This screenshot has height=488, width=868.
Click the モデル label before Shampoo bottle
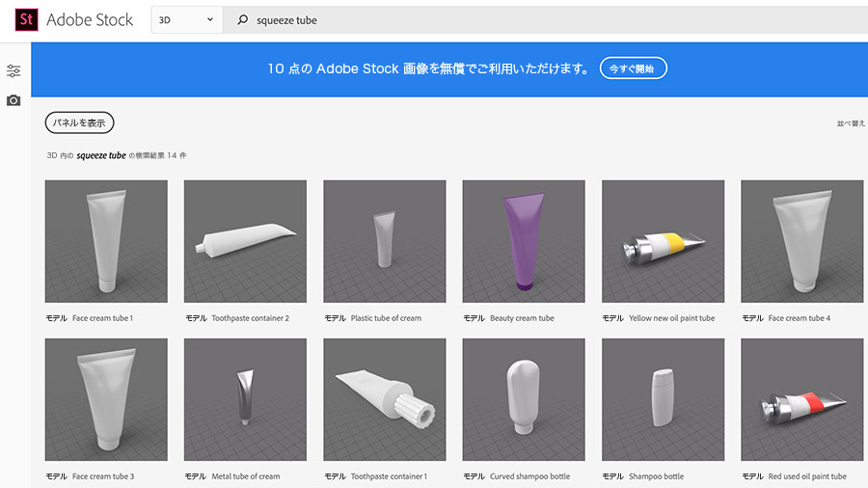pyautogui.click(x=612, y=476)
